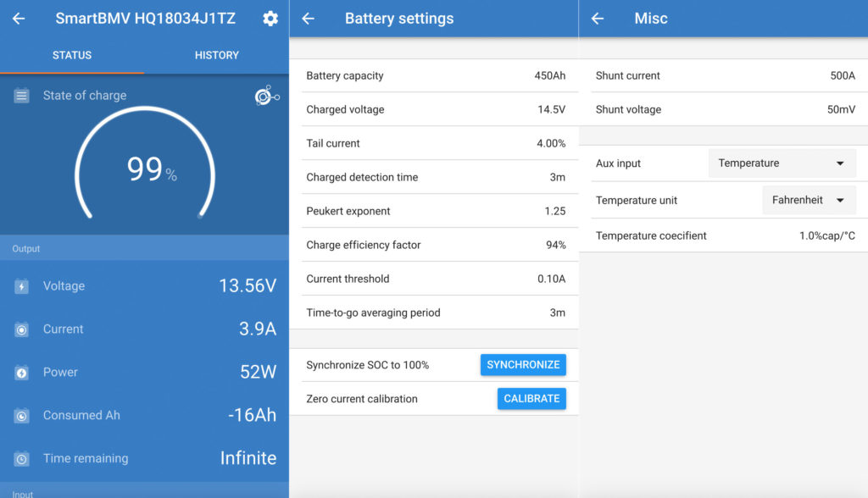Open the Temperature unit dropdown showing Fahrenheit
Screen dimensions: 868x498
coord(809,200)
